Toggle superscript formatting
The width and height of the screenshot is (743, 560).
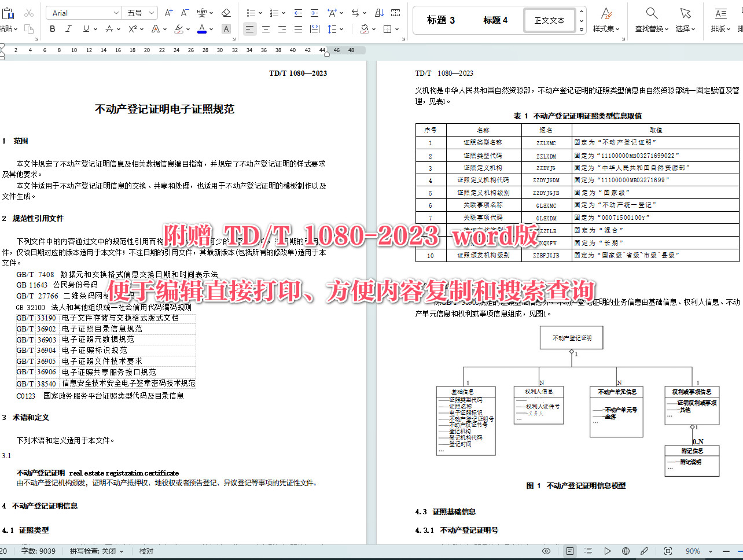(133, 28)
